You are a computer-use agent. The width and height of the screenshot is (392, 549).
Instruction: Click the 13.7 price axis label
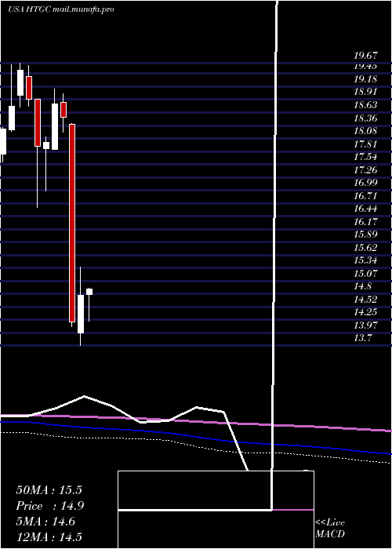363,339
